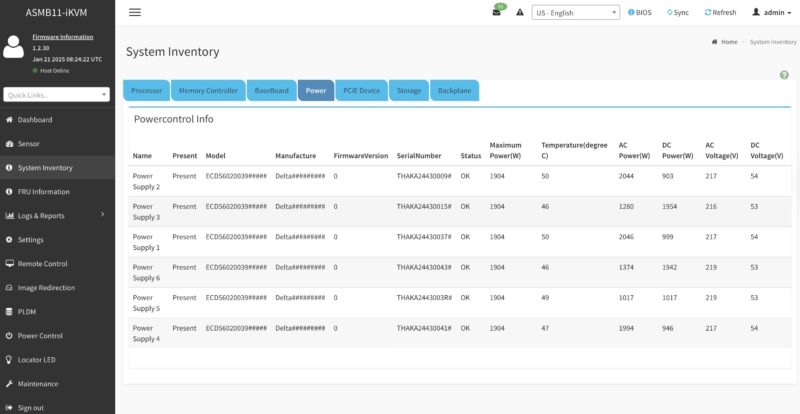Expand the admin user menu

click(x=772, y=12)
